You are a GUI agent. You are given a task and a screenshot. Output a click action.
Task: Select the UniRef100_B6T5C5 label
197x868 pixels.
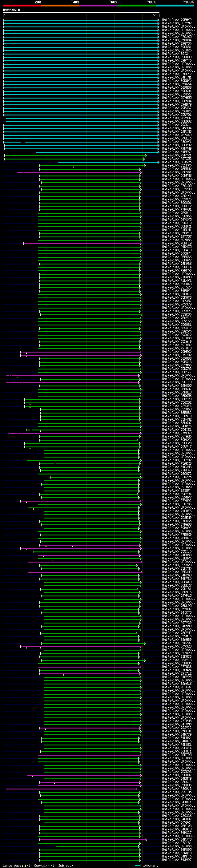click(x=176, y=287)
